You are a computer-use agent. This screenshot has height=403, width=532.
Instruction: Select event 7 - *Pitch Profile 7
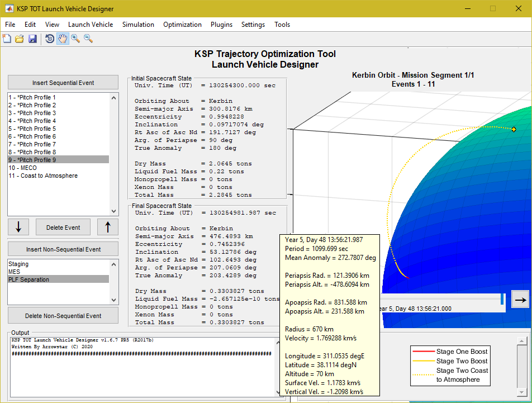(58, 144)
